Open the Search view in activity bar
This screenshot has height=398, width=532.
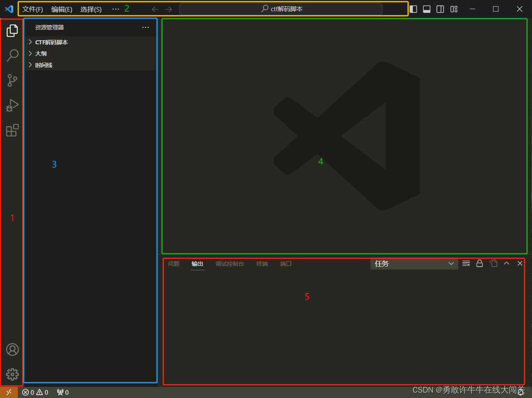point(12,55)
